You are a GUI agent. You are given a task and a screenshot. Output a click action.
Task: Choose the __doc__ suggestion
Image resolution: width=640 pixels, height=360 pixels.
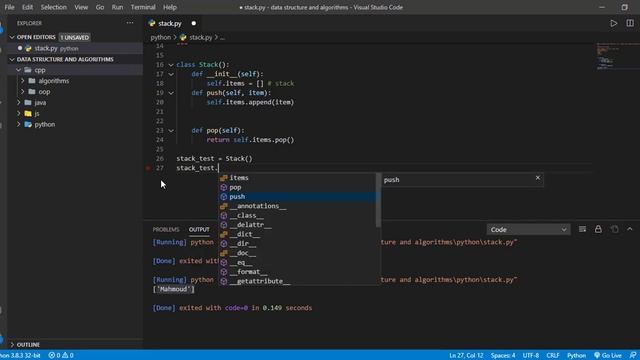pos(297,253)
